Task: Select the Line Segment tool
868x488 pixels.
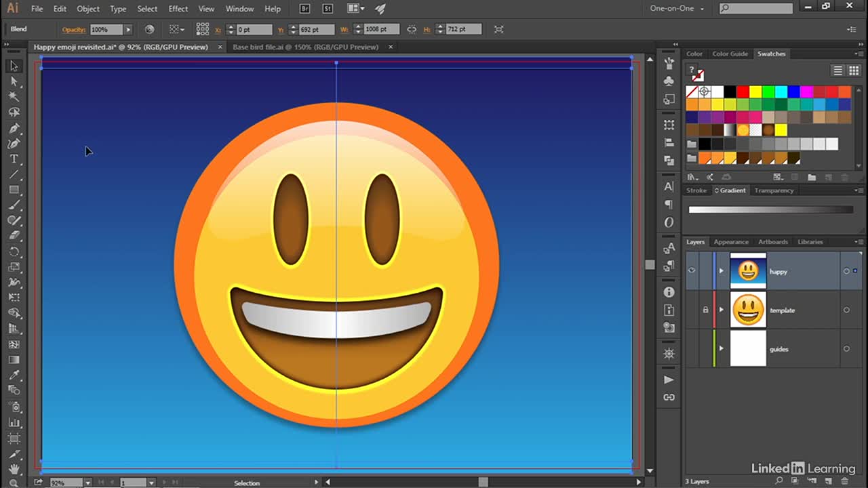Action: pos(14,175)
